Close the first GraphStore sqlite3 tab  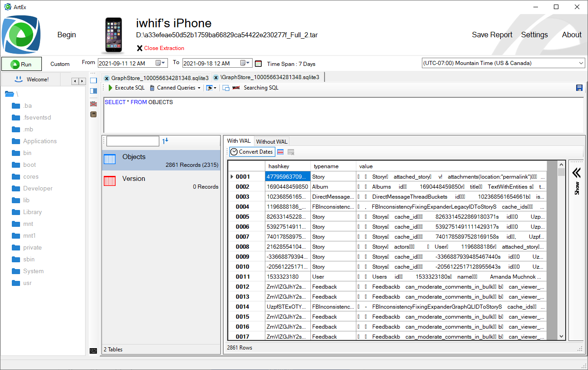click(107, 78)
